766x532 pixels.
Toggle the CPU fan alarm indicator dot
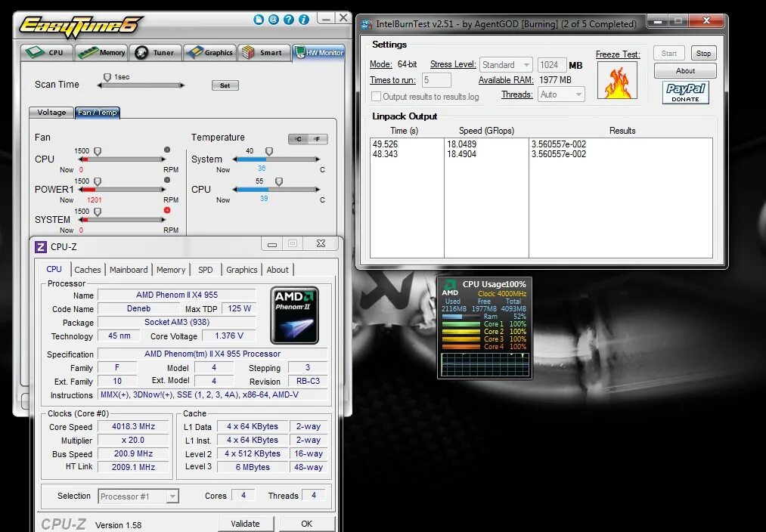tap(167, 150)
